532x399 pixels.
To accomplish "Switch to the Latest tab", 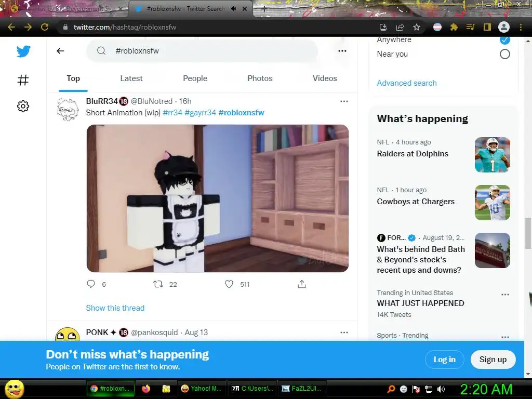I will tap(131, 78).
